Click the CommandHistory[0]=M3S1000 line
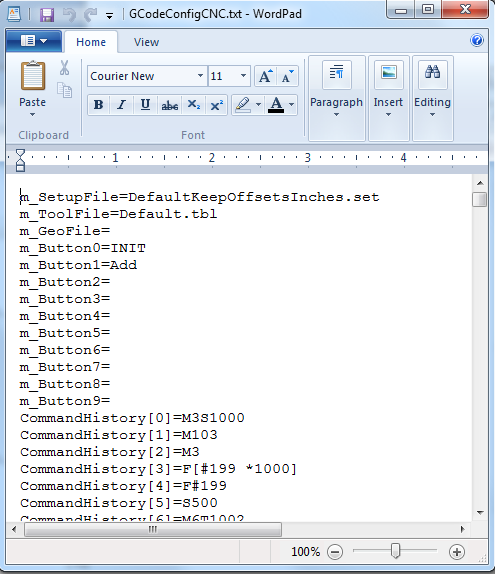The image size is (495, 574). 132,418
